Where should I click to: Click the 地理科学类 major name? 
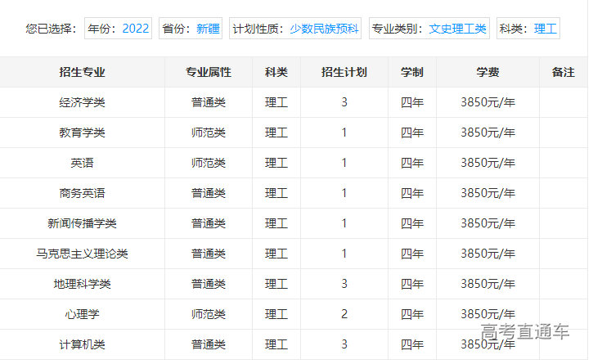point(82,284)
